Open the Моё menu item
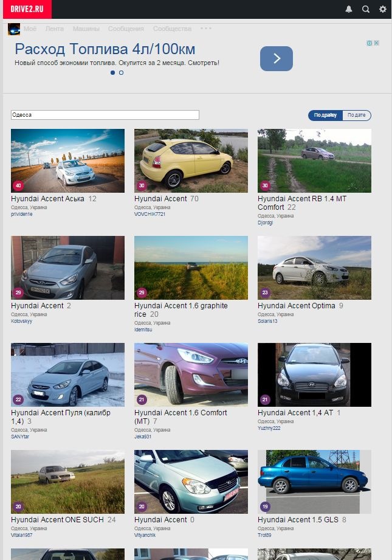The height and width of the screenshot is (560, 392). pos(30,29)
